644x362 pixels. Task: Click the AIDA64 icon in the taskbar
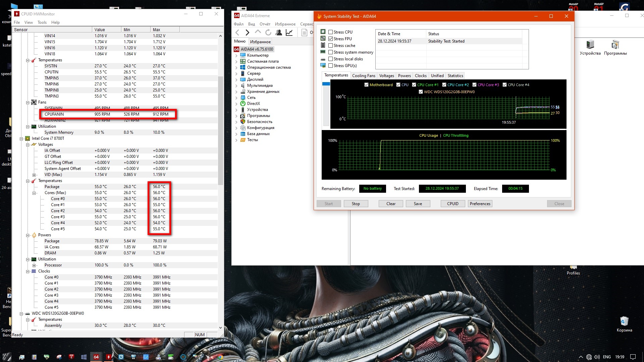coord(96,357)
